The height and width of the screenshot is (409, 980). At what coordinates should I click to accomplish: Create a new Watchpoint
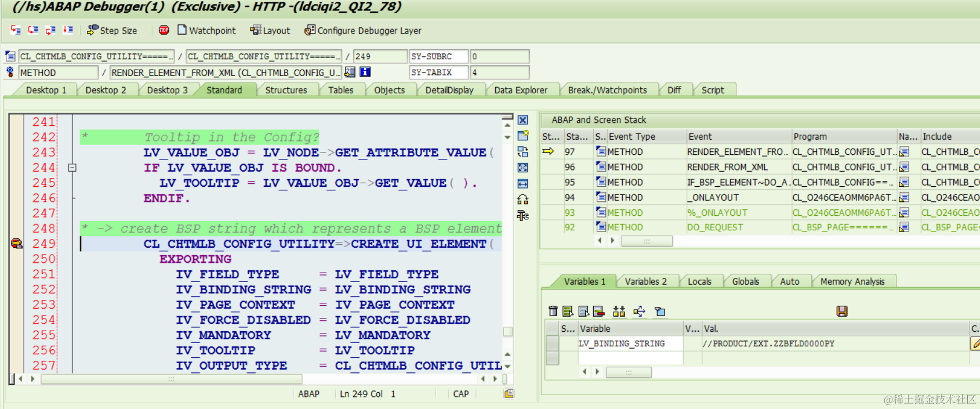[x=206, y=30]
